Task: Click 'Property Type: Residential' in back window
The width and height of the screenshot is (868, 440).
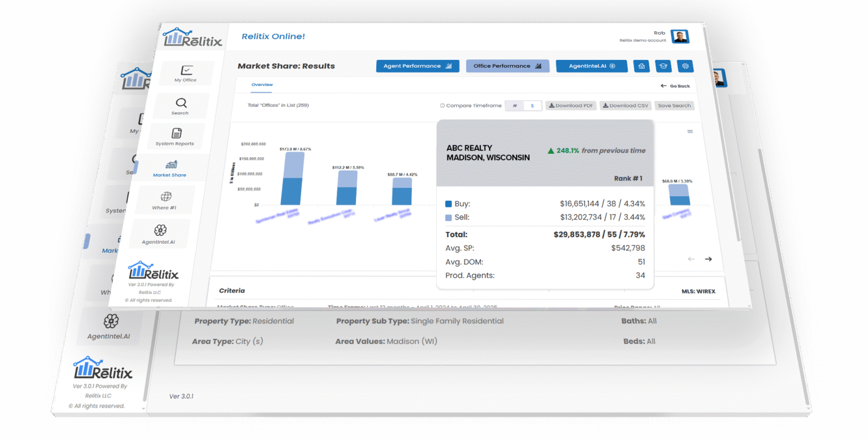Action: (x=244, y=321)
